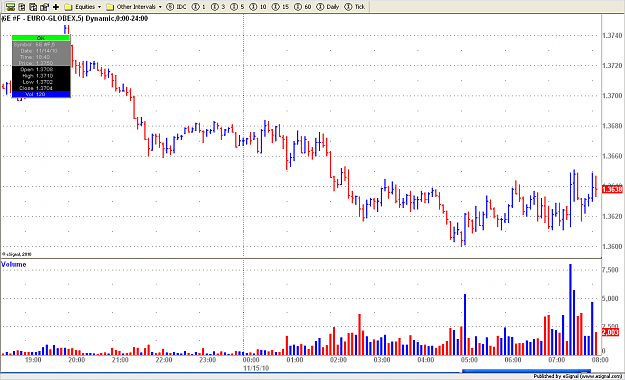The width and height of the screenshot is (625, 380).
Task: Click the tallest blue volume bar after 07:00
Action: [570, 309]
